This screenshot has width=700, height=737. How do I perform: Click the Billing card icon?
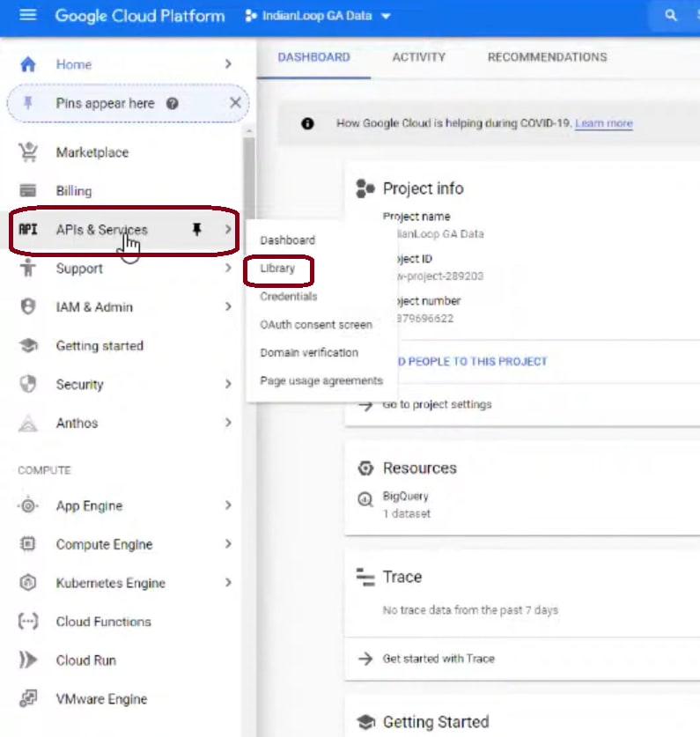[28, 190]
